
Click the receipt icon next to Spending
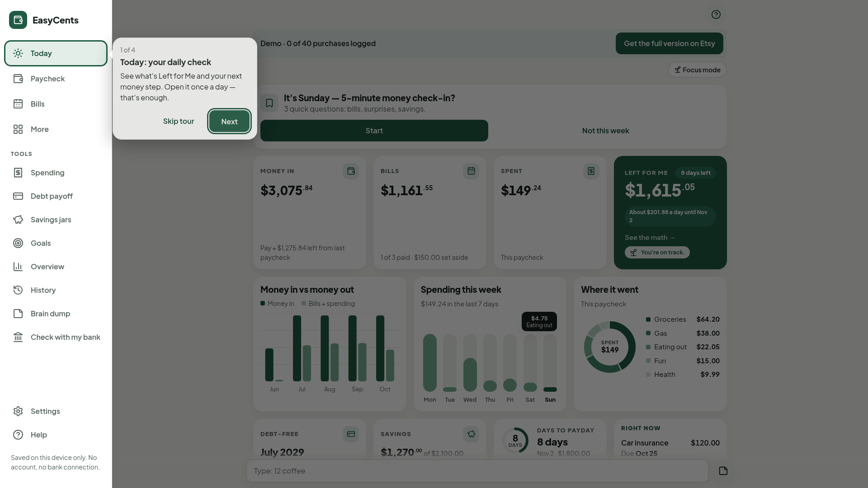tap(18, 173)
